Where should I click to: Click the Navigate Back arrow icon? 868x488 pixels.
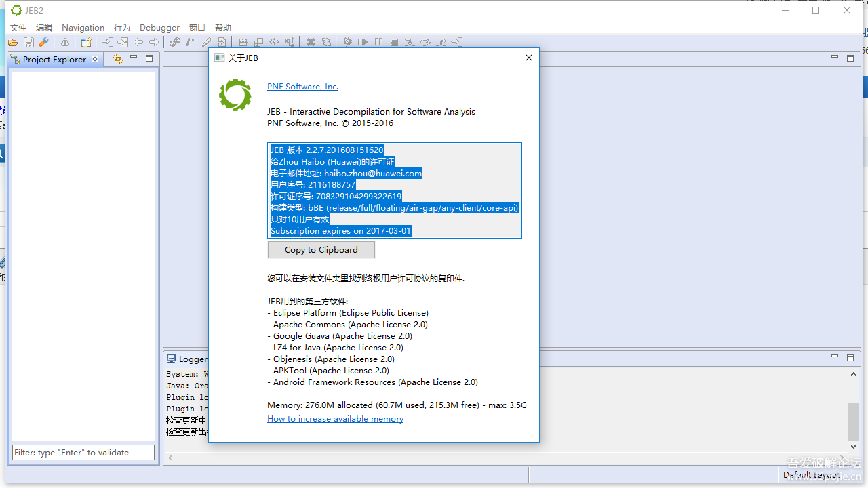138,43
